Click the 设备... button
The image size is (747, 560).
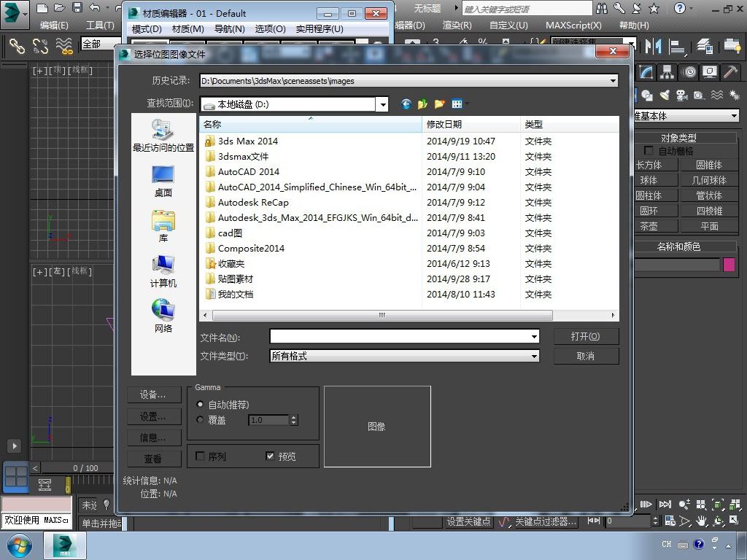click(x=154, y=394)
